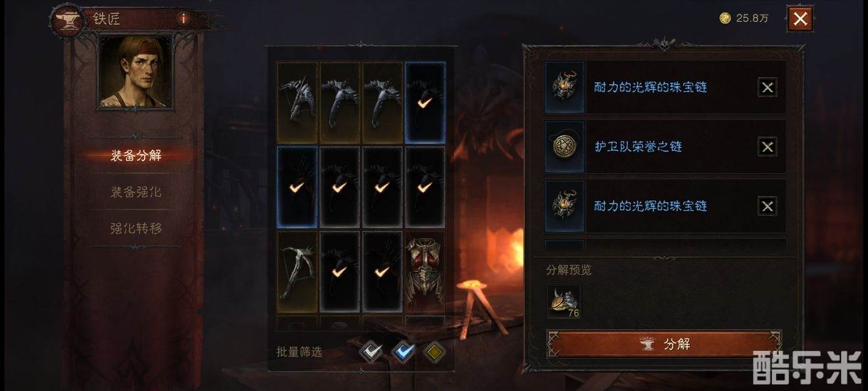Click the blacksmith info icon
This screenshot has width=868, height=391.
[183, 18]
